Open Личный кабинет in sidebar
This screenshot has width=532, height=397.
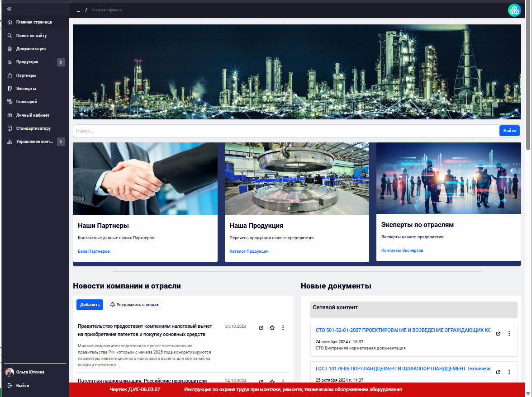click(x=33, y=115)
